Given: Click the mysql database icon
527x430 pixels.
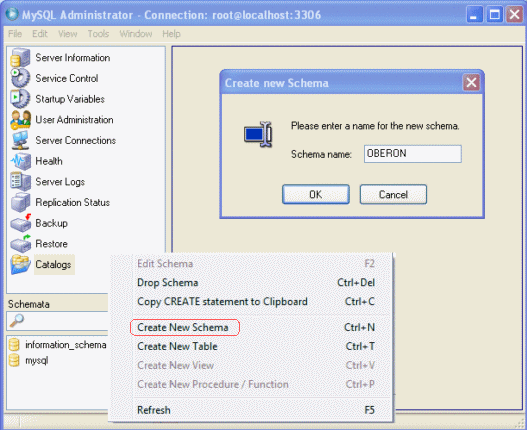Looking at the screenshot, I should coord(14,360).
